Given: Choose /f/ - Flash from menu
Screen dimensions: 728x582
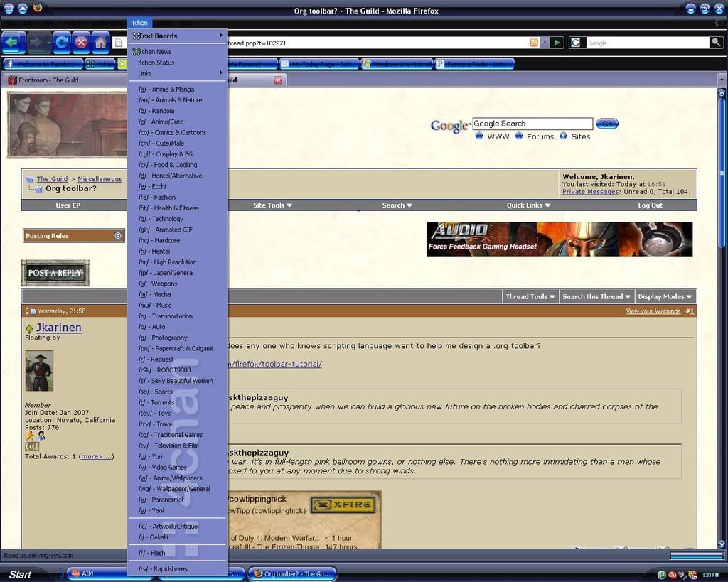Looking at the screenshot, I should pos(178,554).
